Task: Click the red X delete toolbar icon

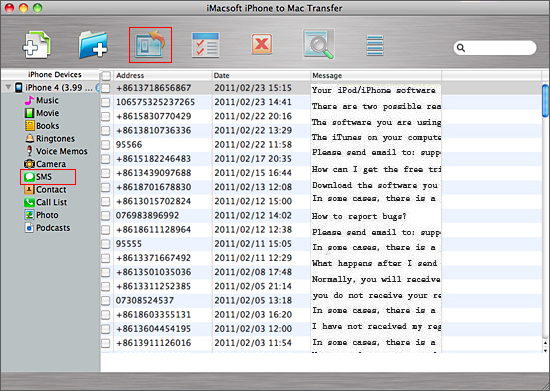Action: coord(262,44)
